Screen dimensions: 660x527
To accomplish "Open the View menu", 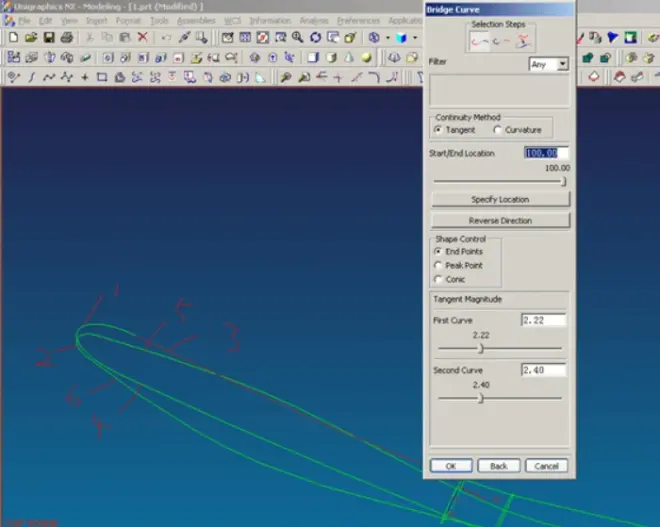I will [69, 21].
